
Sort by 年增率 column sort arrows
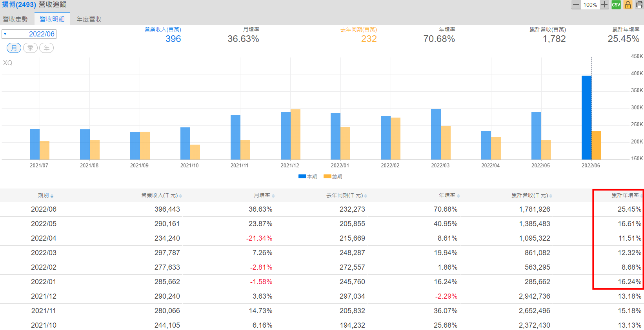click(458, 196)
